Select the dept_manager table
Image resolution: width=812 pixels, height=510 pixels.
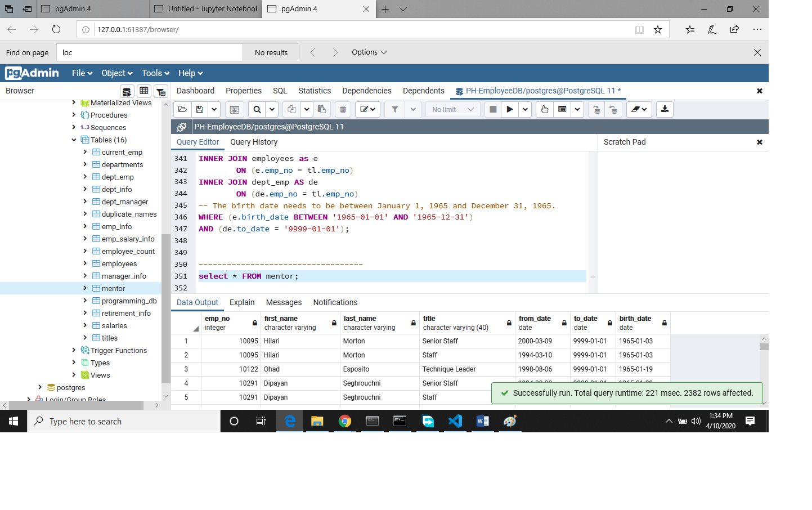[x=125, y=202]
